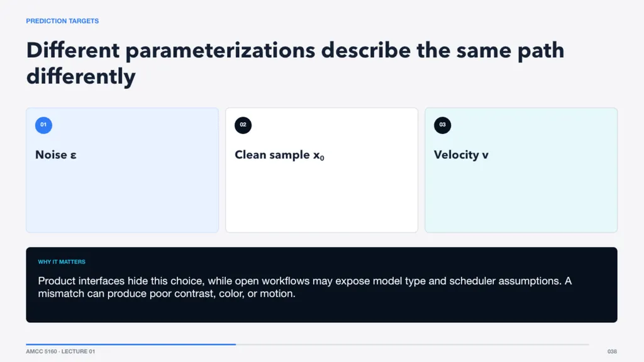Click the unfilled gray progress bar track
This screenshot has width=644, height=362.
413,344
